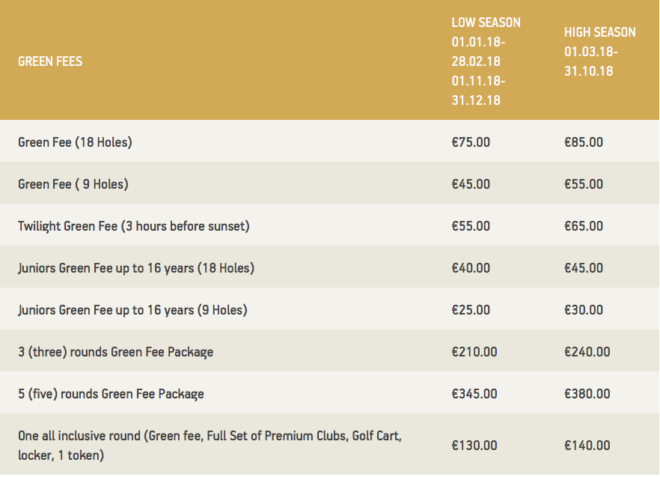The image size is (660, 477).
Task: Click the GREEN FEES column header
Action: click(x=50, y=61)
